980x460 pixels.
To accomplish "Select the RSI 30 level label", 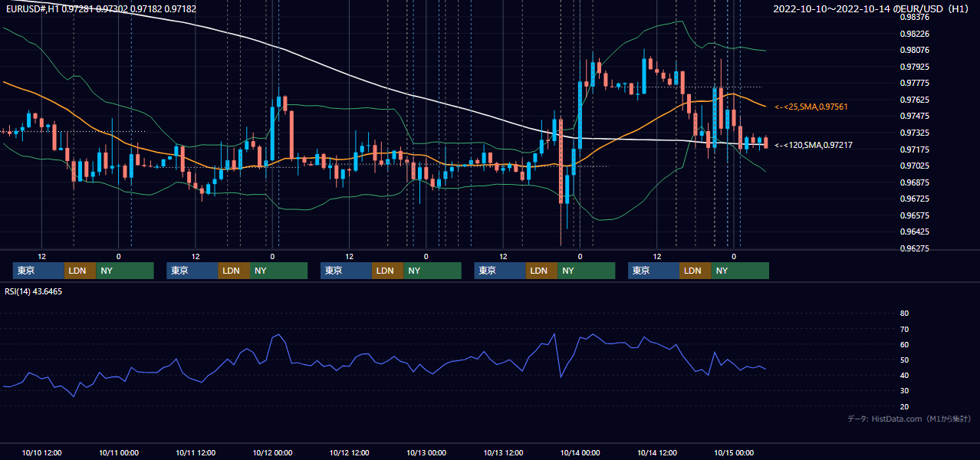I will coord(904,391).
